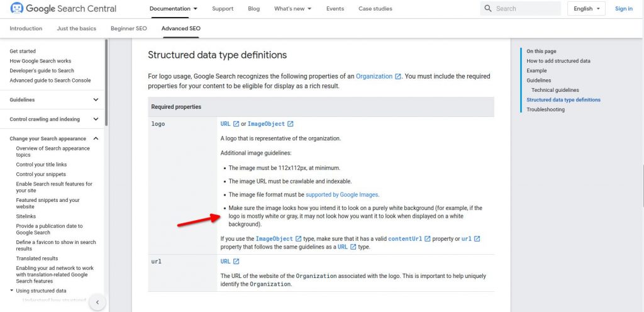Open the Sitelinks sidebar item
The width and height of the screenshot is (644, 312).
(26, 216)
